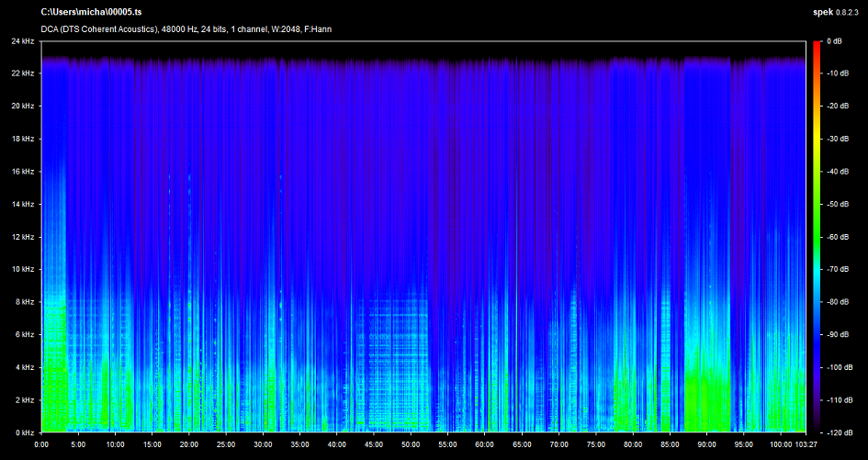Click the -60 dB scale label
This screenshot has height=460, width=868.
(836, 237)
